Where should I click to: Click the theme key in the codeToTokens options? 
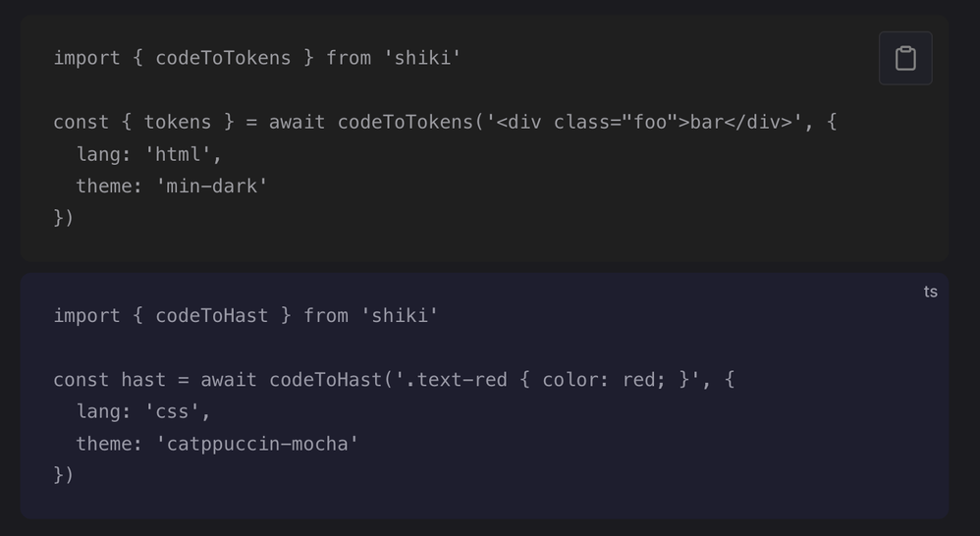coord(105,186)
